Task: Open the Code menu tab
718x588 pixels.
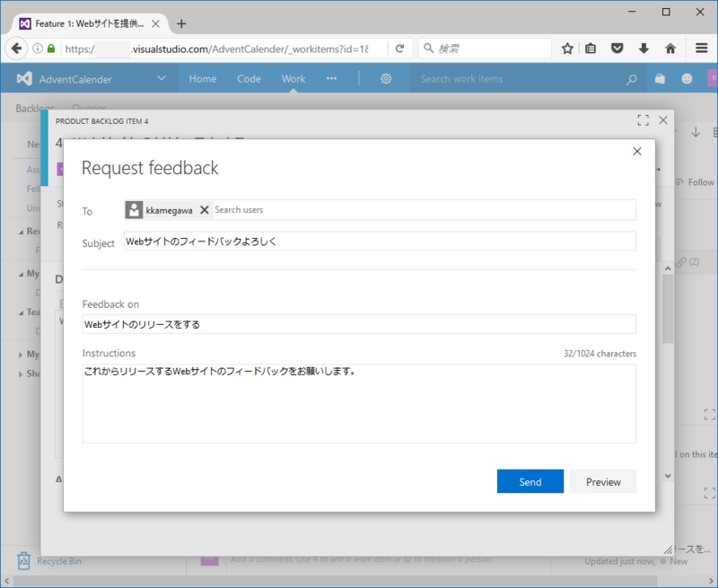Action: 249,79
